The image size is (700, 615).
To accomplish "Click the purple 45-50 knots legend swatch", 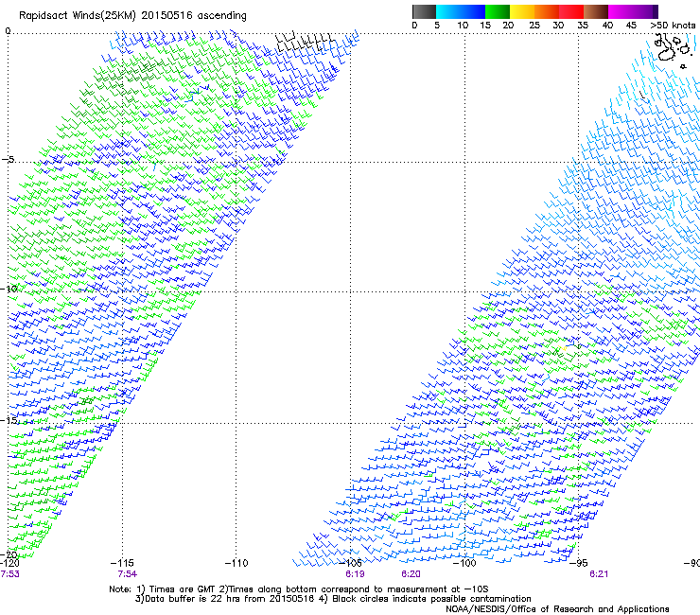I will point(645,11).
